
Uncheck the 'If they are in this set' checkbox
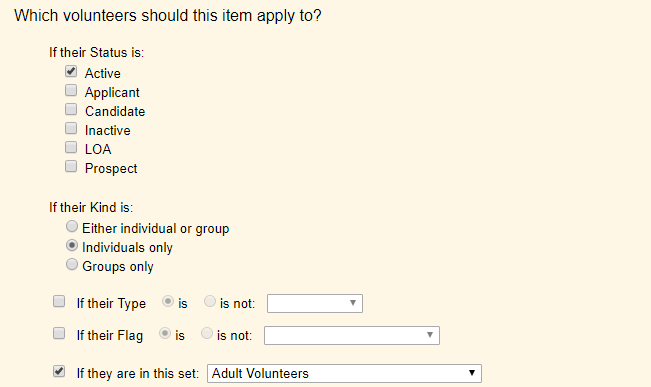click(x=59, y=371)
